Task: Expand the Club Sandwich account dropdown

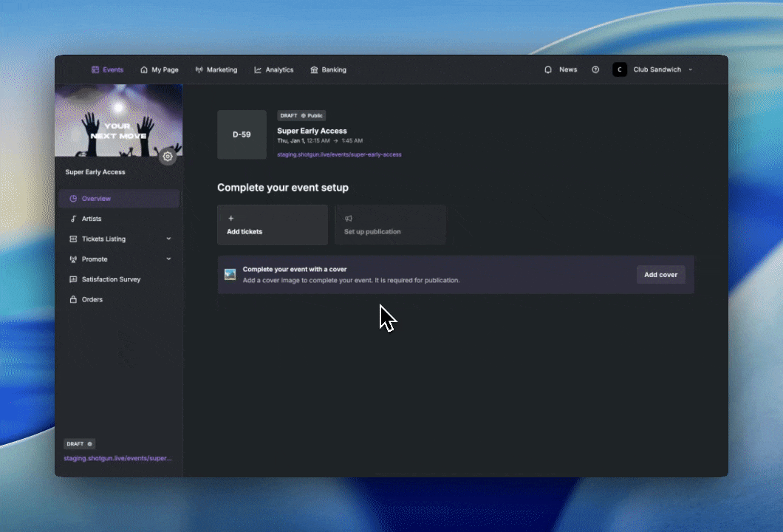Action: coord(691,70)
